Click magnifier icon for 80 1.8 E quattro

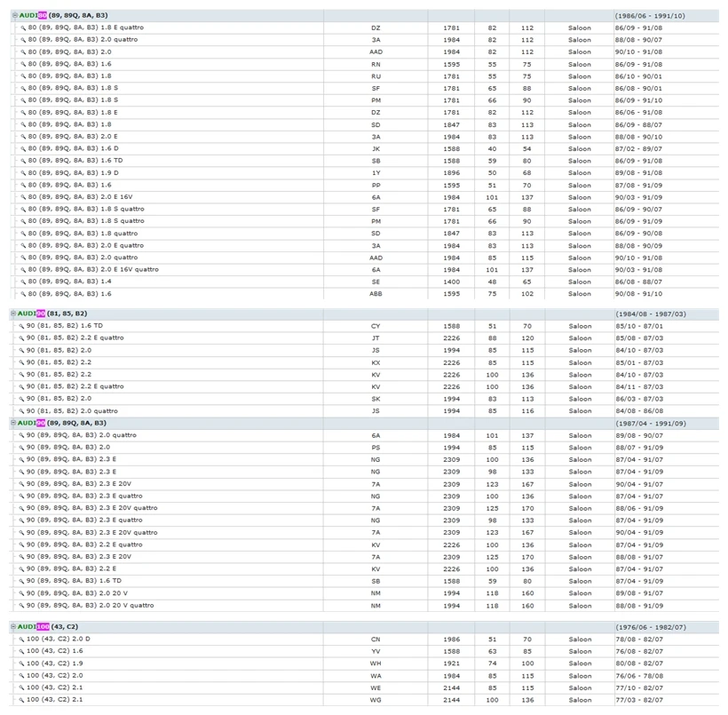point(23,28)
